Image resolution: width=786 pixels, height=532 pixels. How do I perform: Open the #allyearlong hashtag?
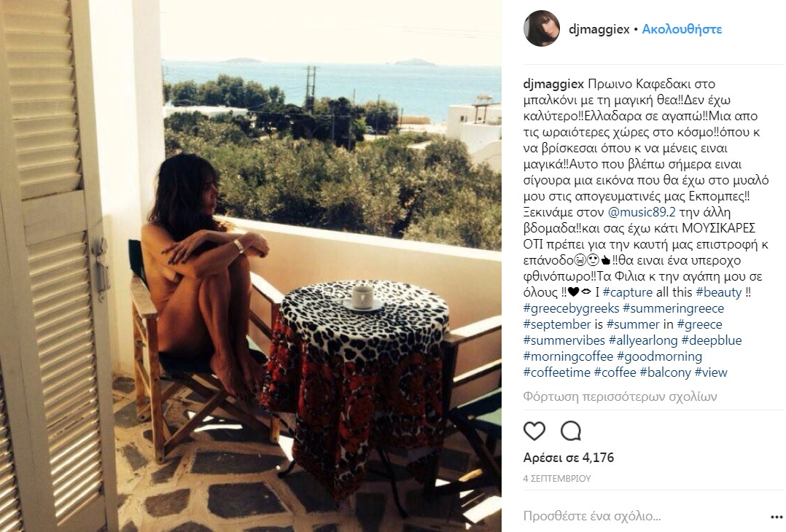point(643,340)
